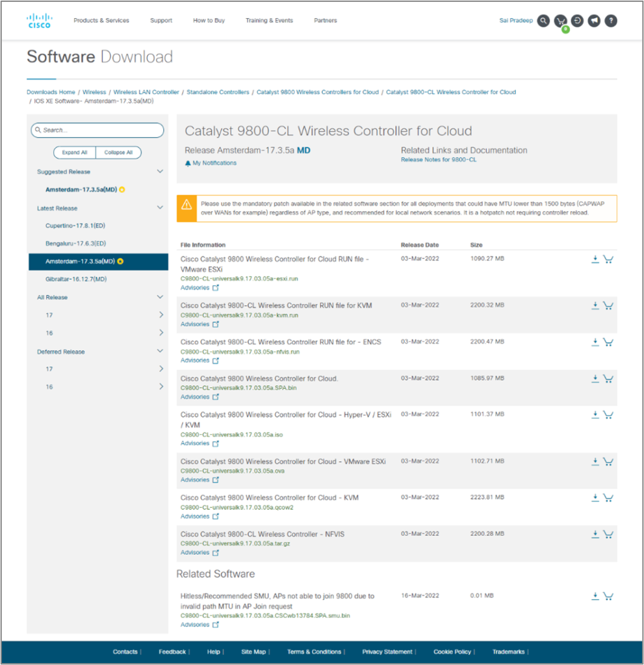
Task: Expand release 17 under All Release
Action: (161, 315)
